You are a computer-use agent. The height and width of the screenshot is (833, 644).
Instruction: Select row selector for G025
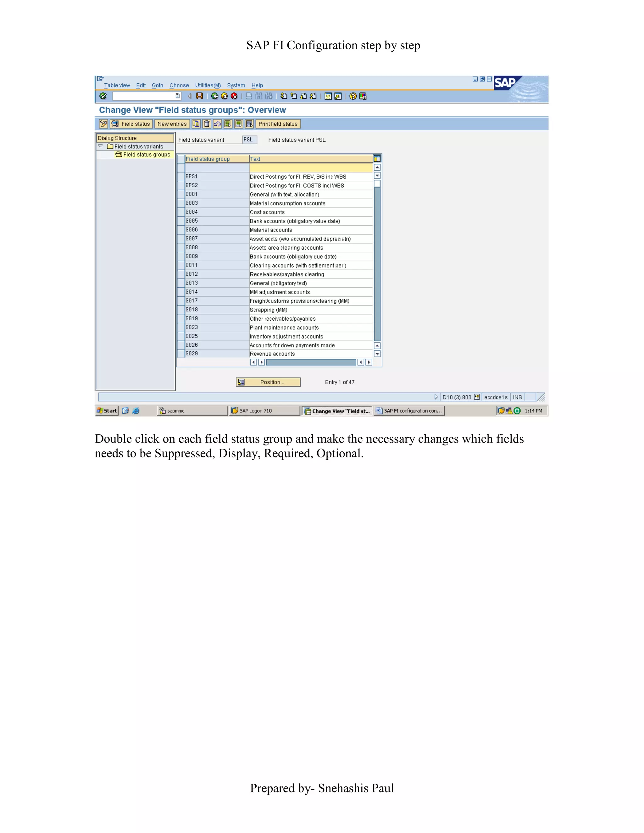(181, 336)
